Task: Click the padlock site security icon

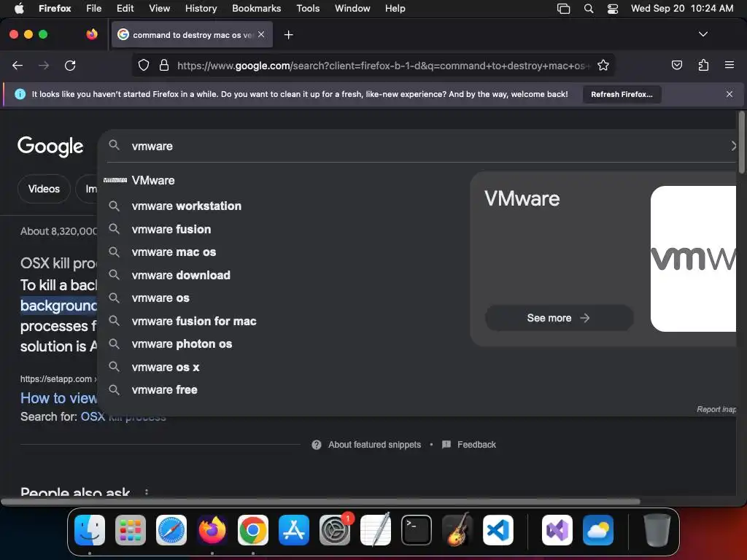Action: click(x=164, y=65)
